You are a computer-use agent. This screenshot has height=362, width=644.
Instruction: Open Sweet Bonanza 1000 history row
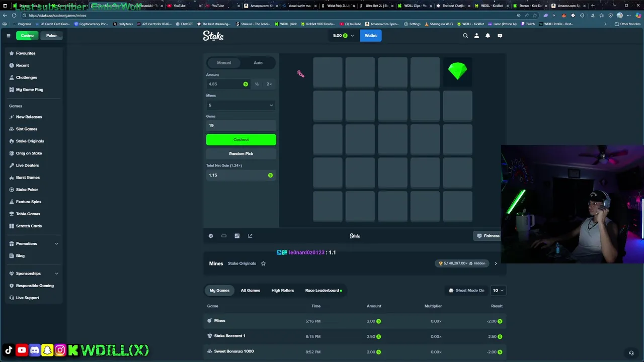[355, 351]
